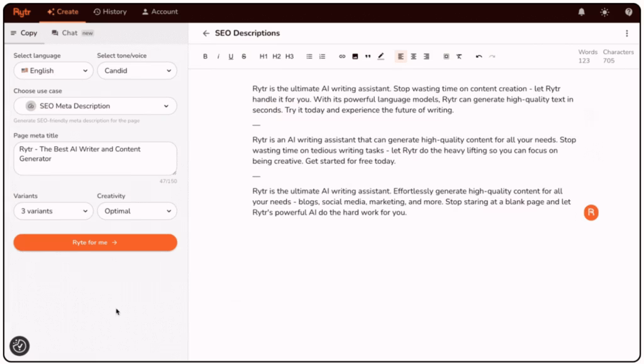Center-align the text

[x=414, y=57]
